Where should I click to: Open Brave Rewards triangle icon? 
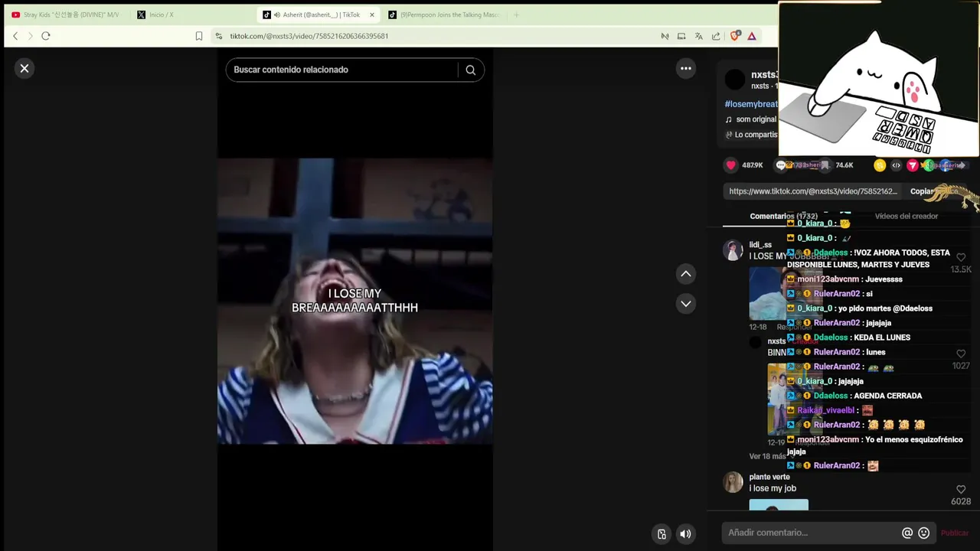[752, 36]
